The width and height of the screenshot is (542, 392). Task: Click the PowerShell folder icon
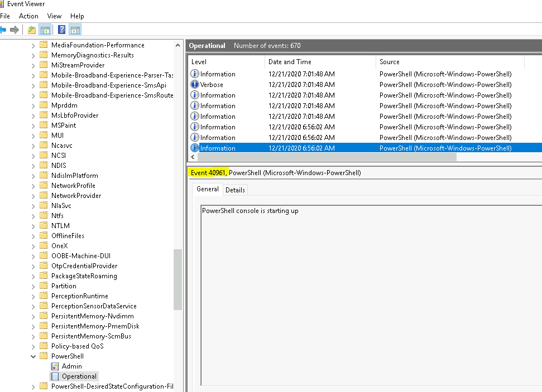pyautogui.click(x=44, y=356)
